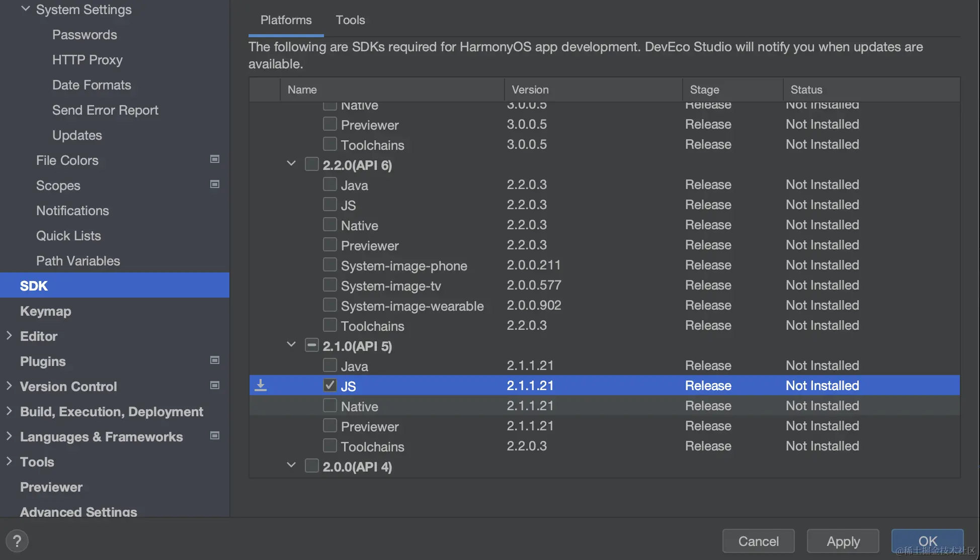
Task: Click the download icon beside JS row
Action: (261, 386)
